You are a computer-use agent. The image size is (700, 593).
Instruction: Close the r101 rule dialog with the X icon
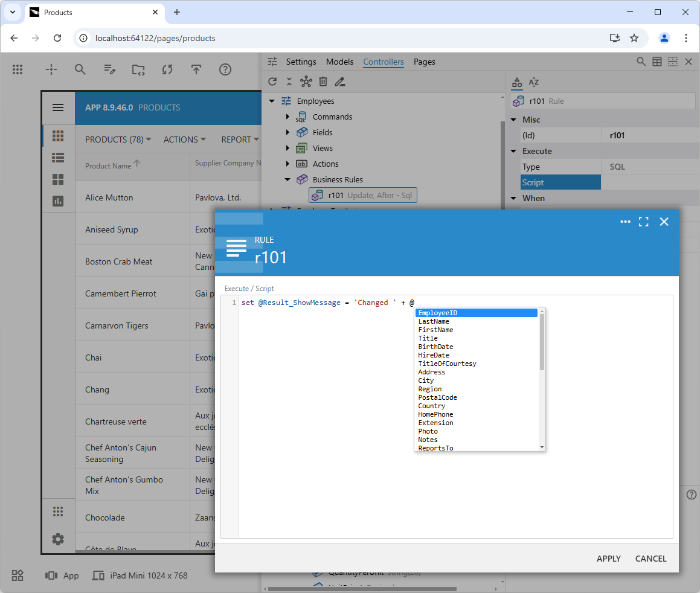point(664,222)
